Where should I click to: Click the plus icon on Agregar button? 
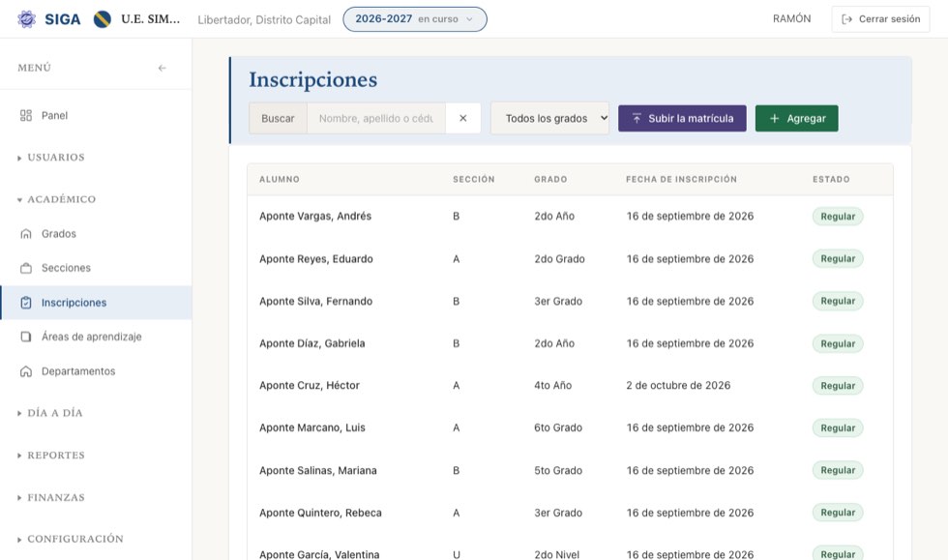(x=775, y=119)
